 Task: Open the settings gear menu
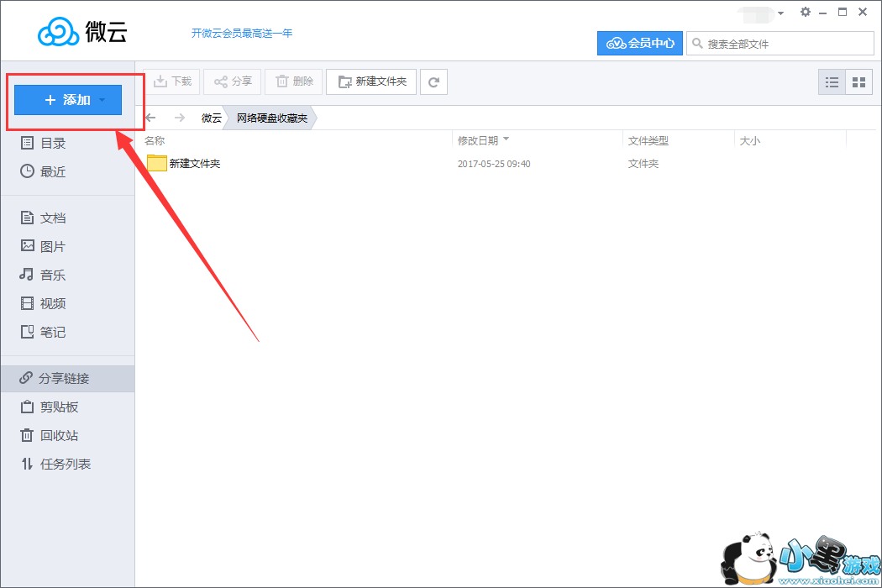click(806, 13)
